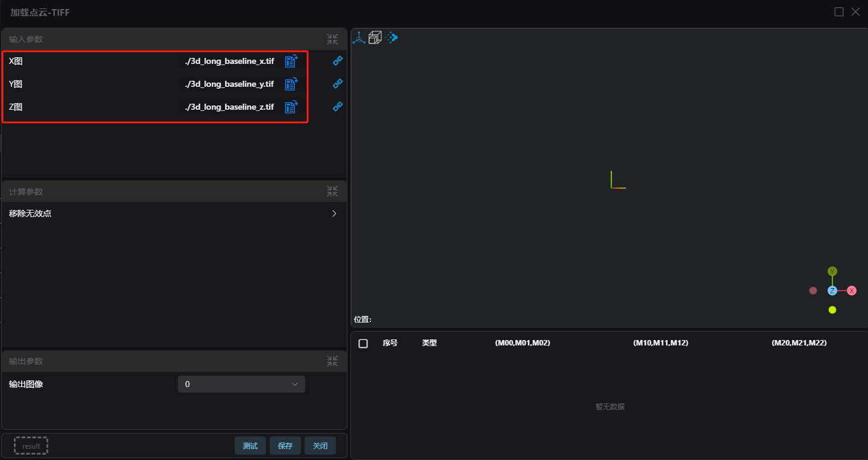Click the Z图 label
This screenshot has height=460, width=868.
(x=16, y=107)
